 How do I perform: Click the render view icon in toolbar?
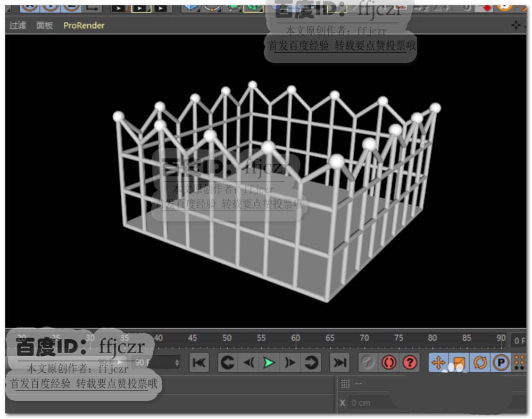[x=119, y=9]
